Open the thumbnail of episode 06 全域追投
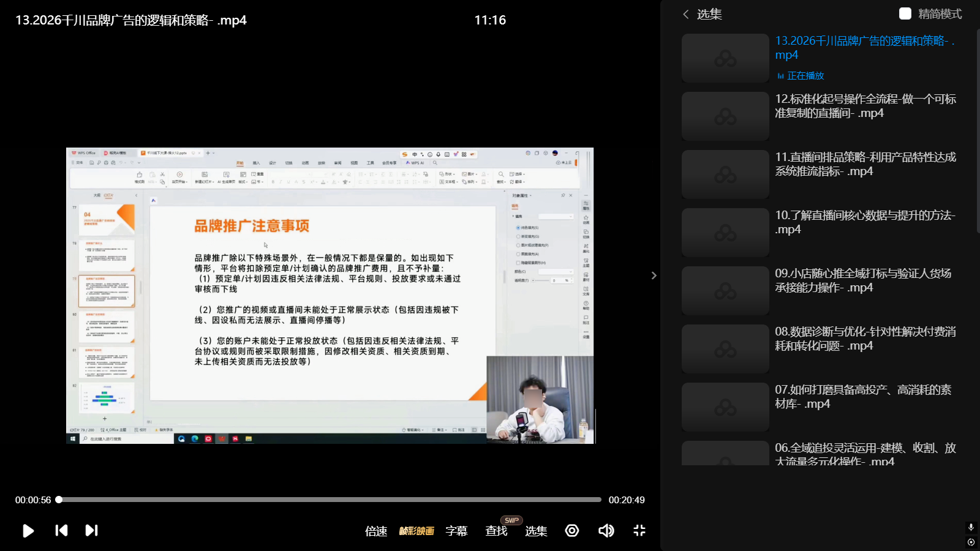This screenshot has width=980, height=551. (x=725, y=453)
